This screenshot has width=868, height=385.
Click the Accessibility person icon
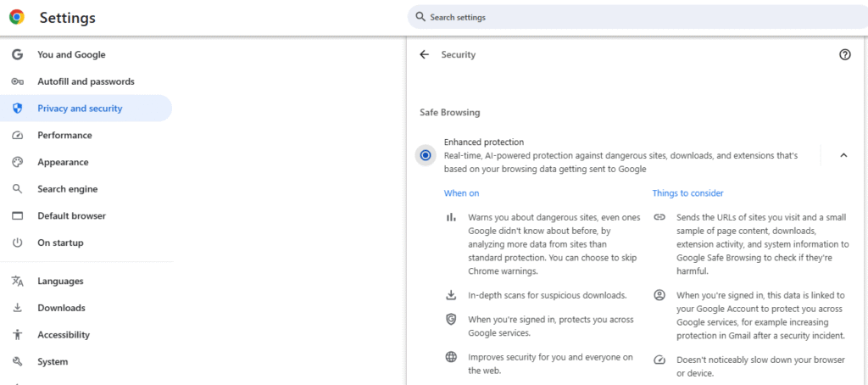tap(18, 335)
